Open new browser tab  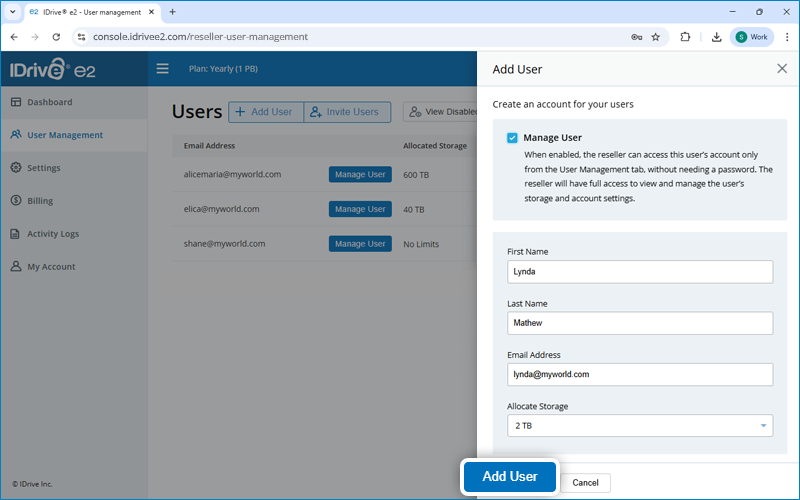[x=172, y=12]
